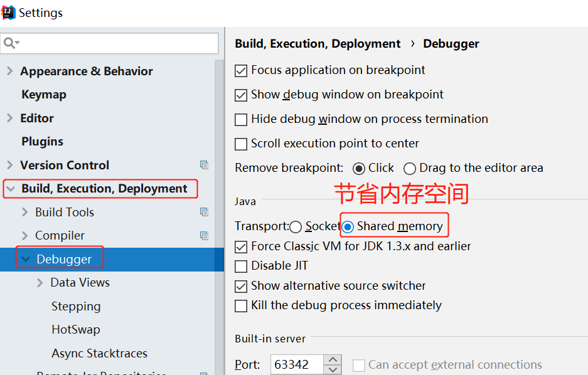Screen dimensions: 588x375
Task: Open the Keymap settings page
Action: coord(44,95)
